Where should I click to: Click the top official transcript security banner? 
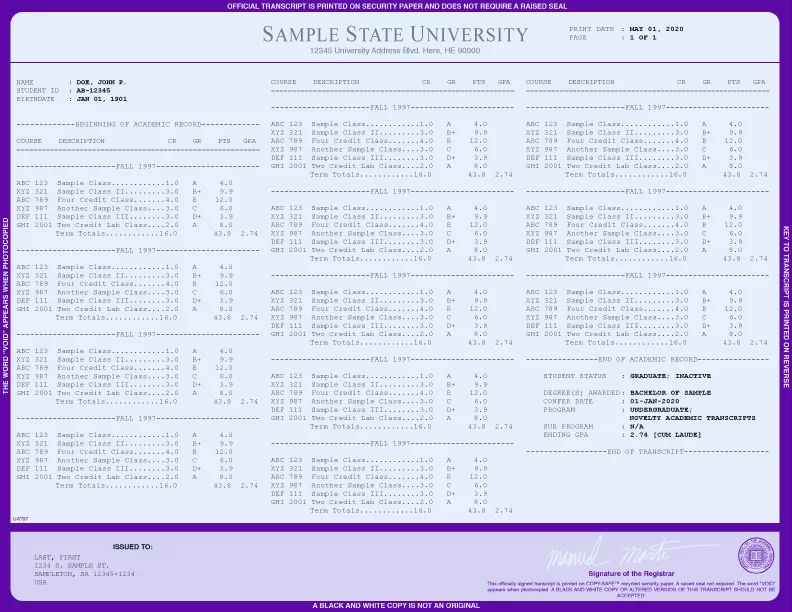click(396, 6)
